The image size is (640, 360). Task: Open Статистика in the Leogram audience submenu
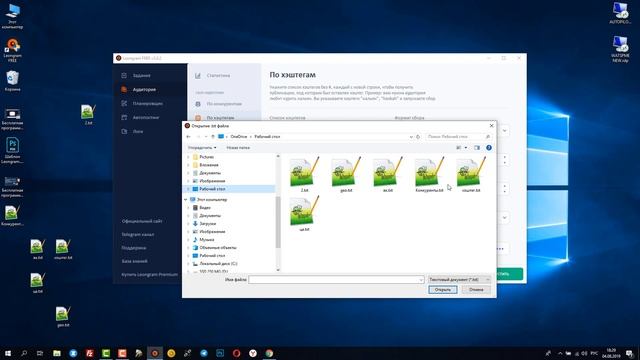pos(218,76)
